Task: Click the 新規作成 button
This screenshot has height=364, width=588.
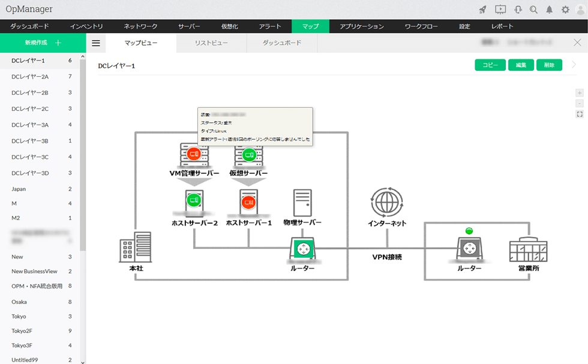Action: point(43,43)
